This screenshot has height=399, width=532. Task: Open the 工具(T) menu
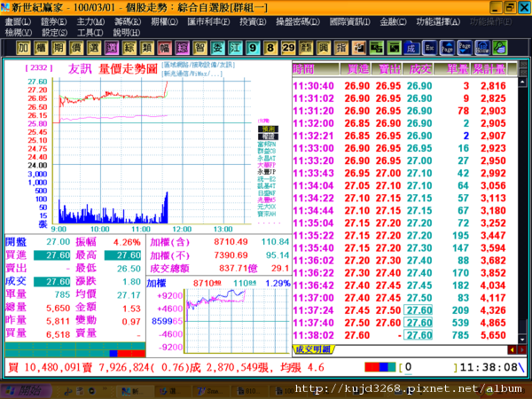pos(90,33)
